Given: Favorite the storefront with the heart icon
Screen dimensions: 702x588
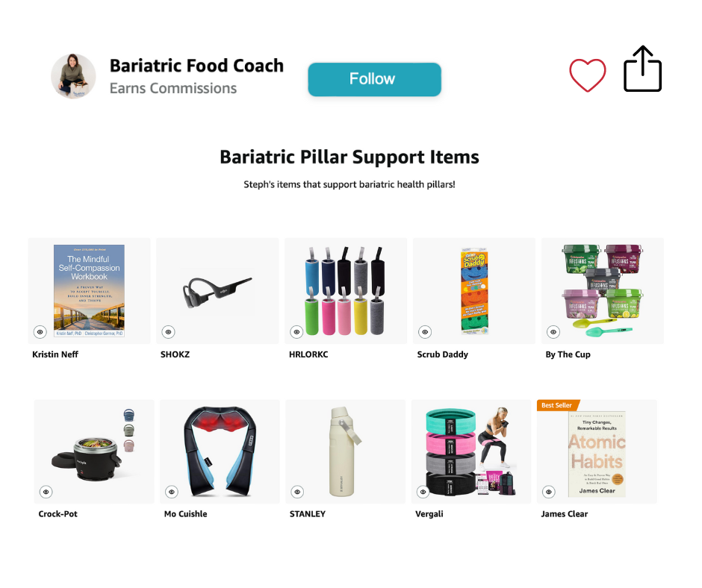Looking at the screenshot, I should point(588,75).
